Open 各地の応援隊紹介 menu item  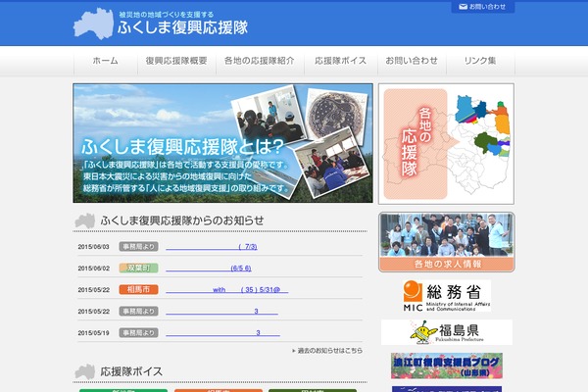tap(259, 61)
